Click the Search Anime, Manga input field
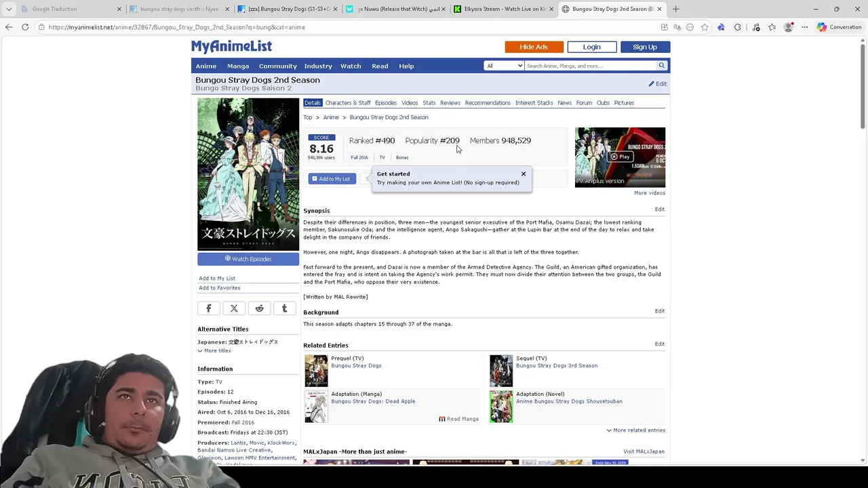 tap(590, 66)
